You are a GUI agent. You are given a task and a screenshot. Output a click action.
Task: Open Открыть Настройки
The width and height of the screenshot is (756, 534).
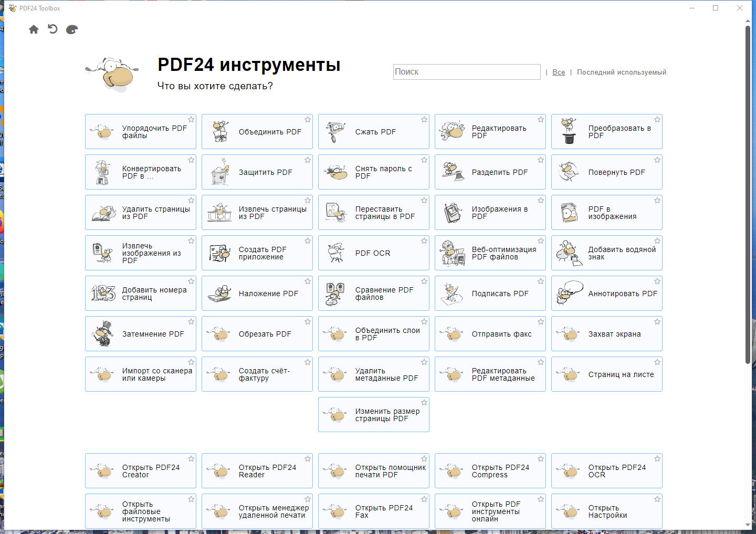[x=607, y=511]
